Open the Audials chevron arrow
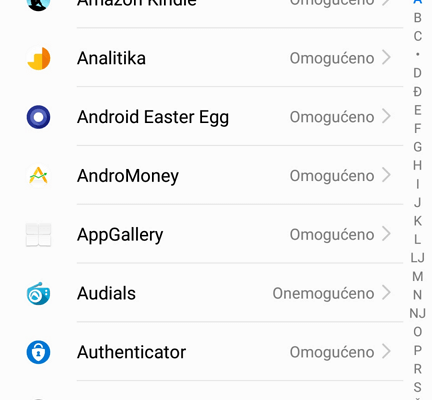 386,293
